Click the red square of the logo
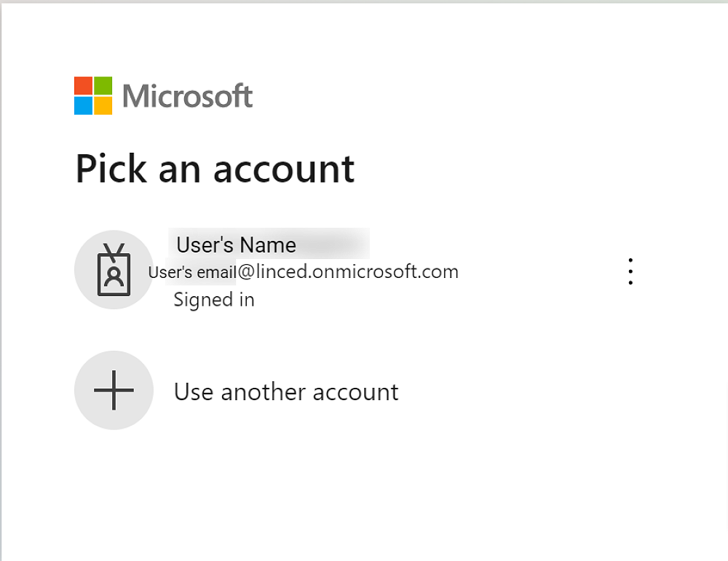Viewport: 728px width, 561px height. point(84,86)
